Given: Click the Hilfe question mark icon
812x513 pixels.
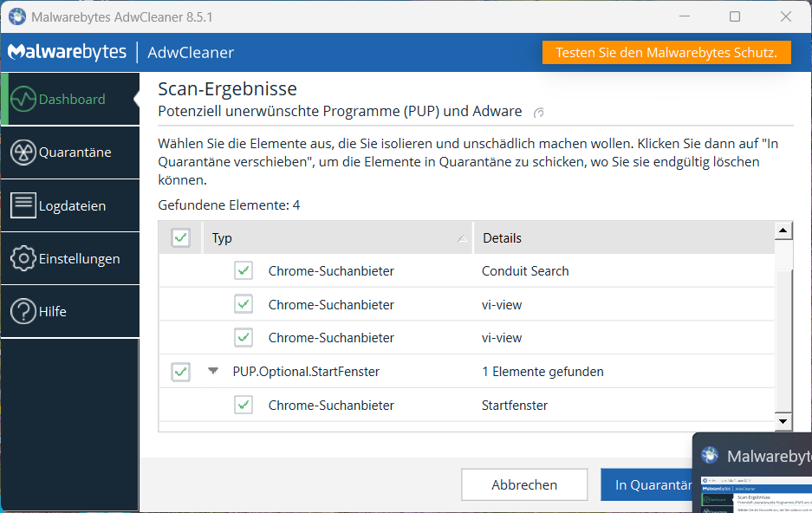Looking at the screenshot, I should pyautogui.click(x=23, y=311).
